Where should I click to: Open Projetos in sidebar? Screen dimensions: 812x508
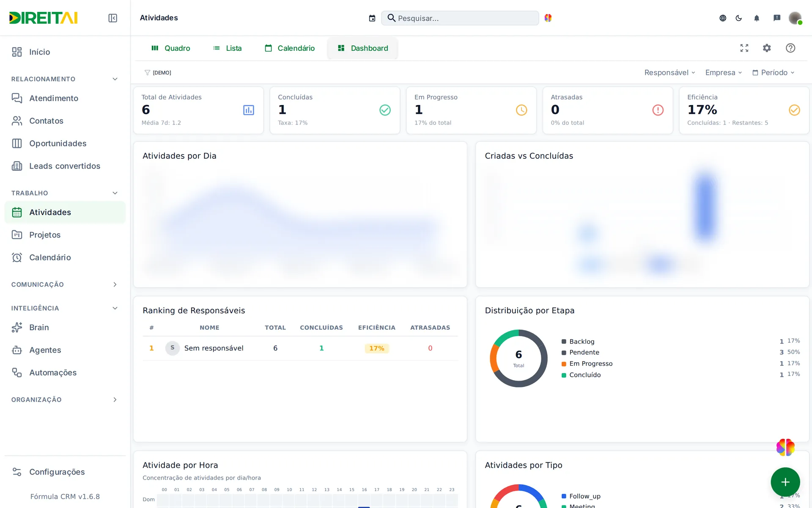[x=65, y=235]
